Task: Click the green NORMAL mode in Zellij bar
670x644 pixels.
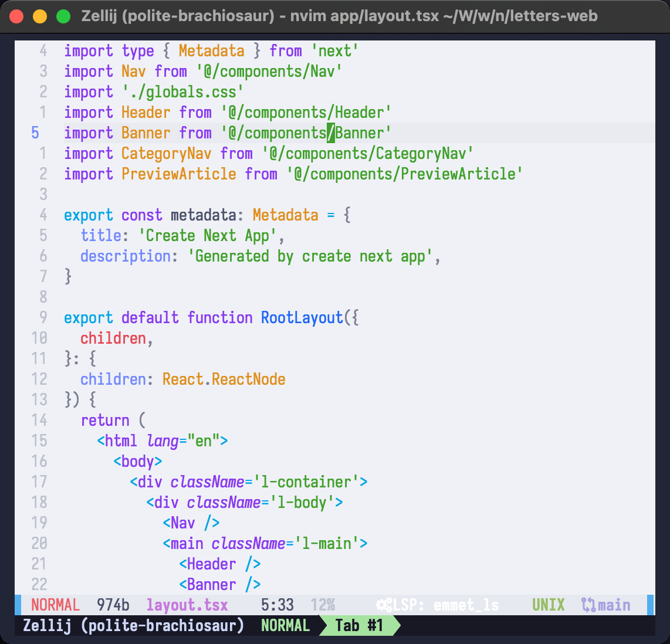Action: (285, 626)
